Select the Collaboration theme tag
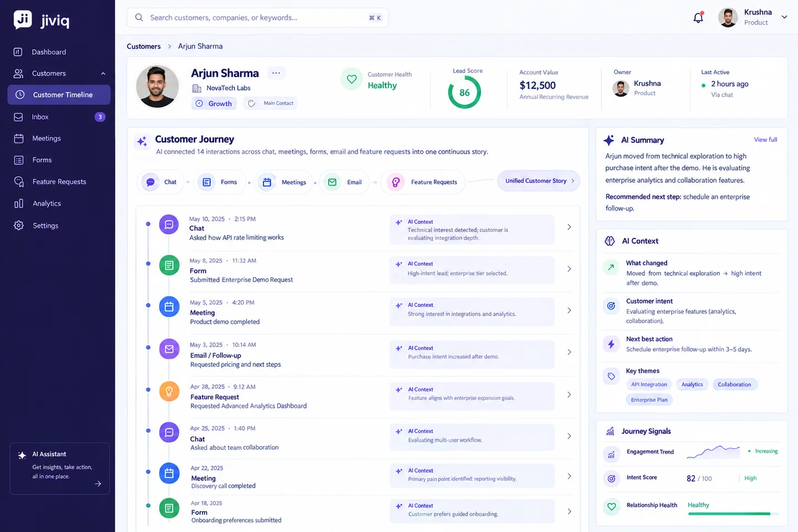 click(734, 385)
